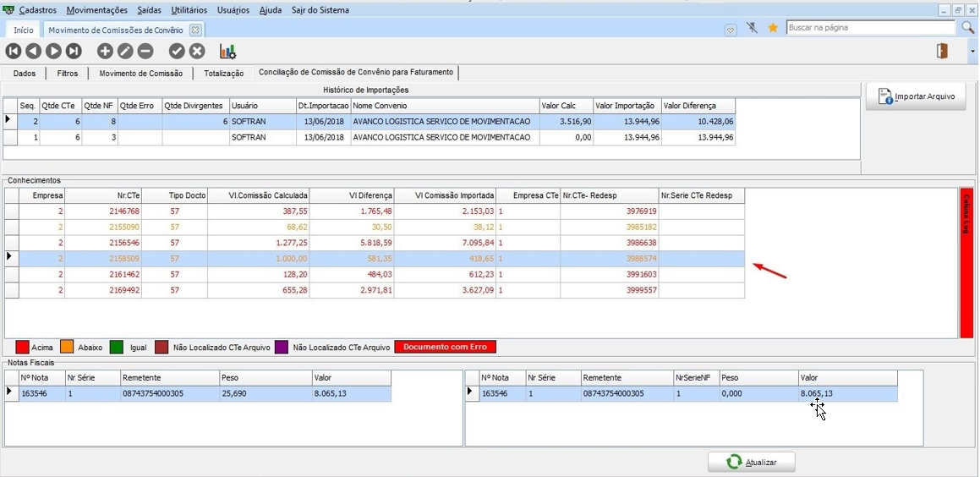The image size is (980, 477).
Task: Expand the toolbar overflow dropdown arrow
Action: pyautogui.click(x=972, y=52)
